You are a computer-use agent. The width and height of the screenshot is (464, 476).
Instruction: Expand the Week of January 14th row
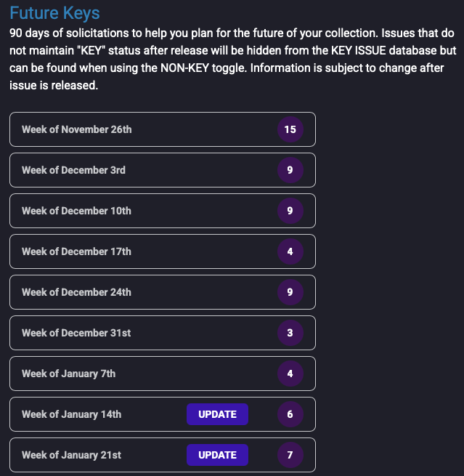point(71,414)
